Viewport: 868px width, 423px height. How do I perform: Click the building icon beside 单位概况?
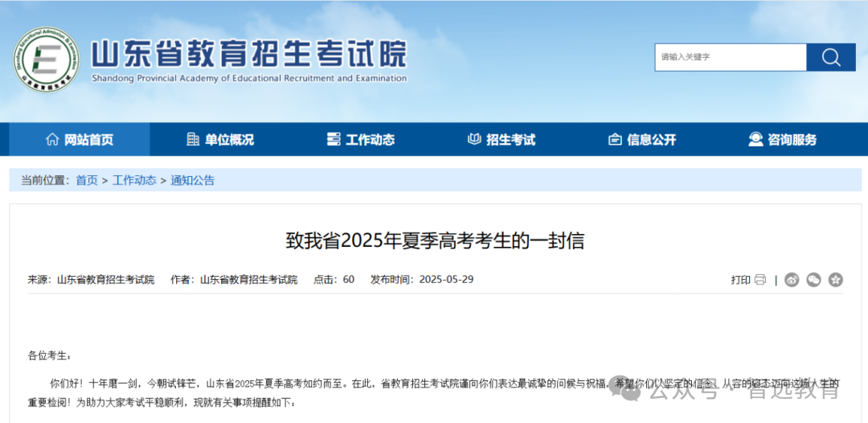pyautogui.click(x=193, y=139)
